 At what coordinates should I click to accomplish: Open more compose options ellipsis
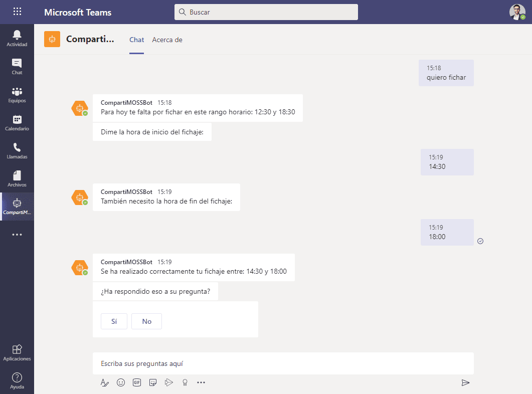(x=201, y=382)
